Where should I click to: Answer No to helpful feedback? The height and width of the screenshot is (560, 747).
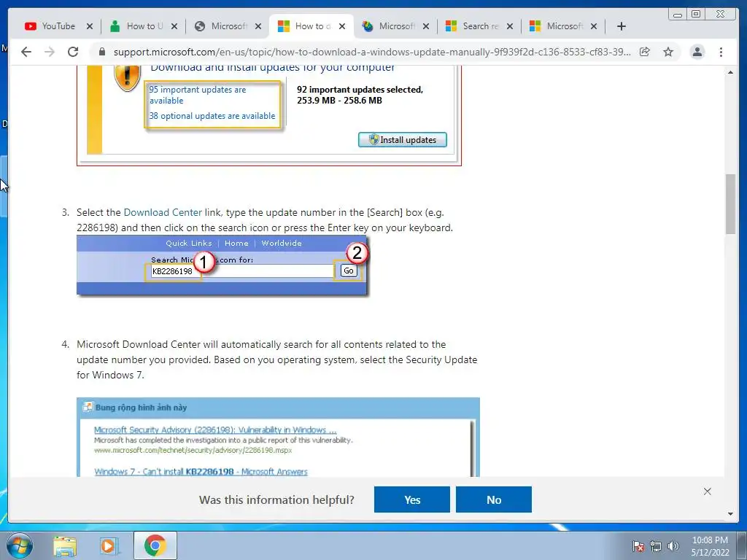coord(494,499)
